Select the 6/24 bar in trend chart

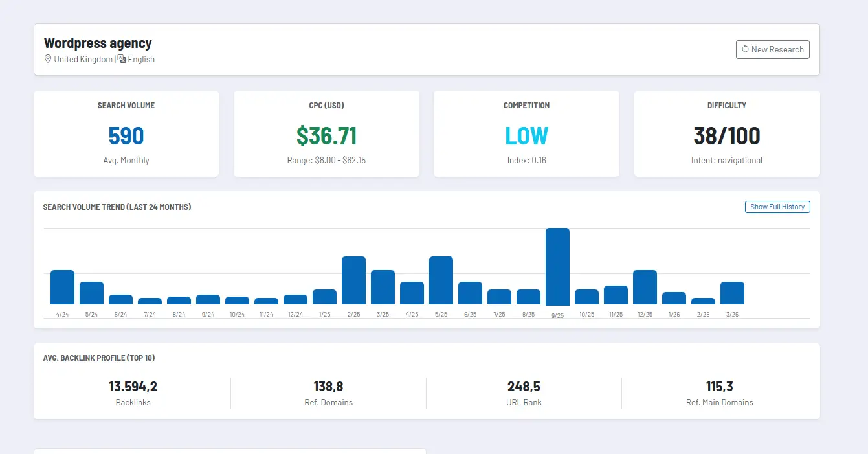tap(120, 299)
